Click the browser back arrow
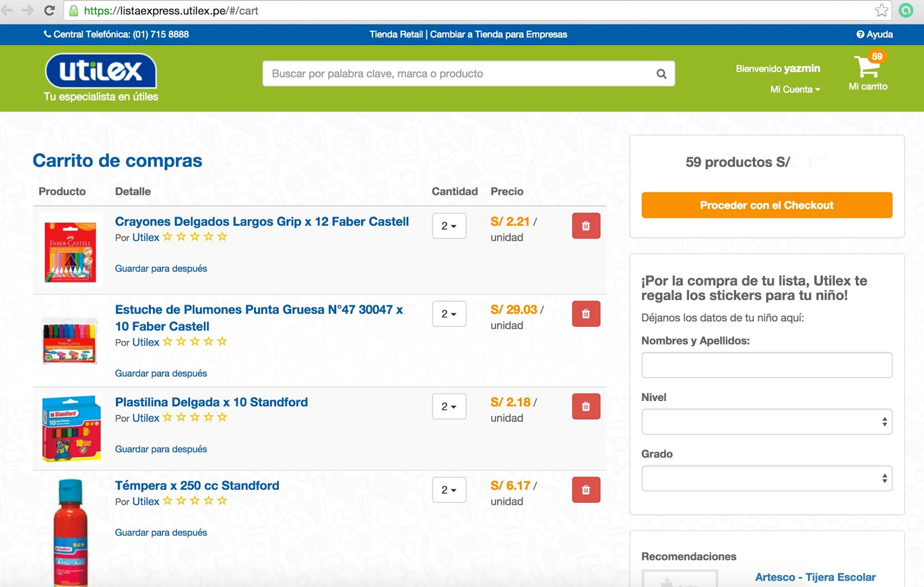Screen dimensions: 924x587 click(7, 10)
